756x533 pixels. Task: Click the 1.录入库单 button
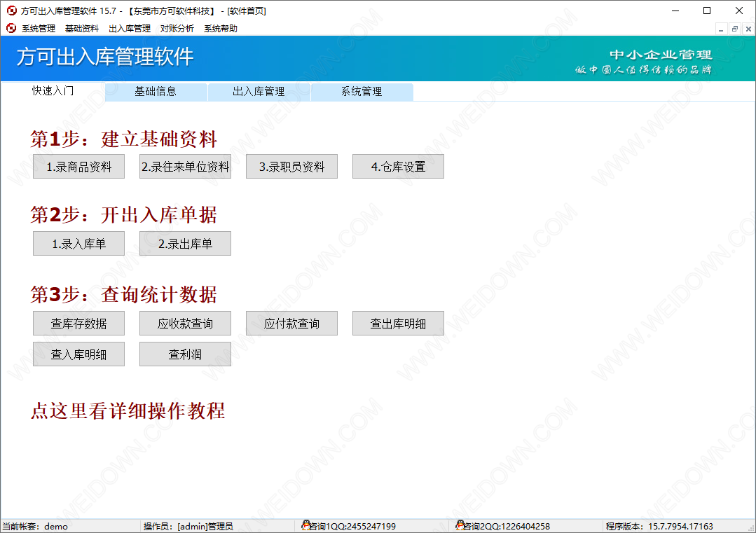tap(78, 244)
